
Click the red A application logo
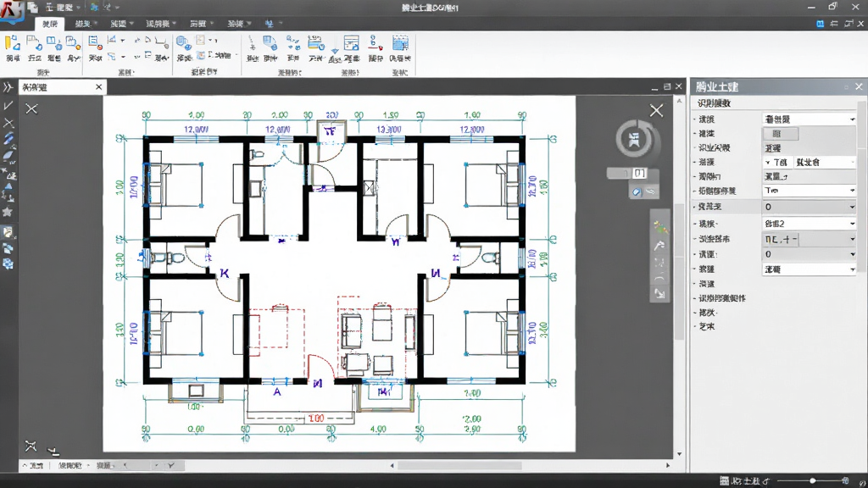[x=11, y=11]
